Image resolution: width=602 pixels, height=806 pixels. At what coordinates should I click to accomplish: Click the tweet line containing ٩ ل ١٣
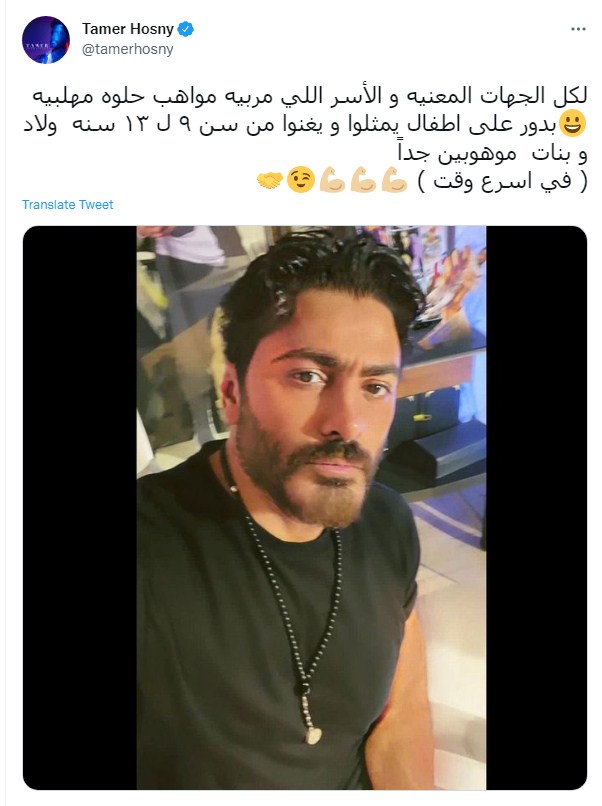click(x=291, y=125)
